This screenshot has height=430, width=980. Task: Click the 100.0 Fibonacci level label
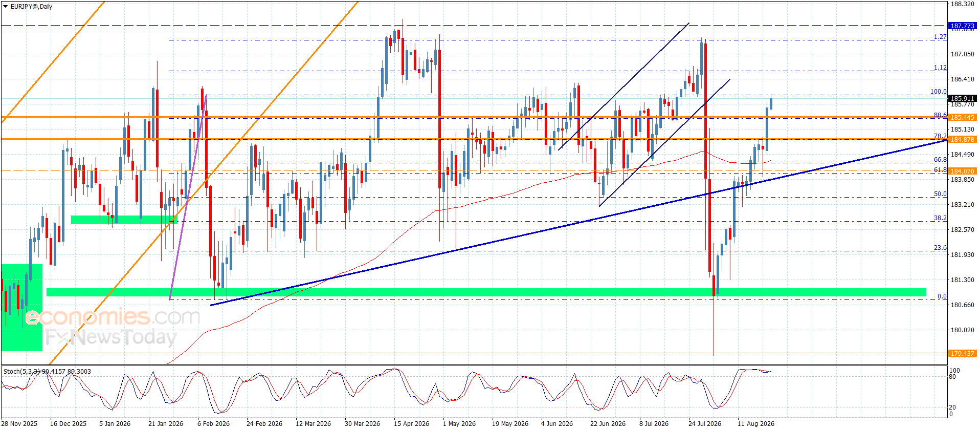[x=939, y=92]
